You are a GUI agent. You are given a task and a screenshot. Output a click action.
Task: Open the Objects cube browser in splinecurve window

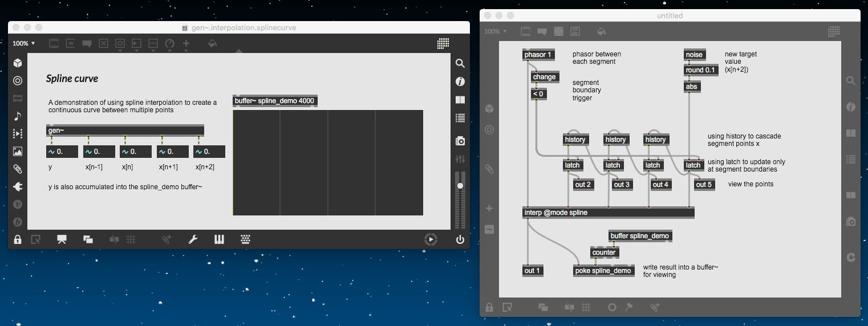(x=18, y=63)
